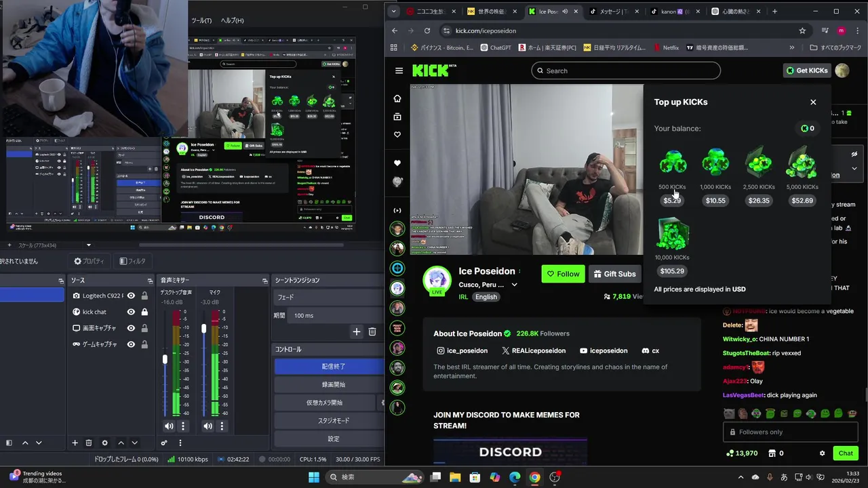The image size is (868, 488).
Task: Close the Top up KICKs panel
Action: pyautogui.click(x=813, y=102)
